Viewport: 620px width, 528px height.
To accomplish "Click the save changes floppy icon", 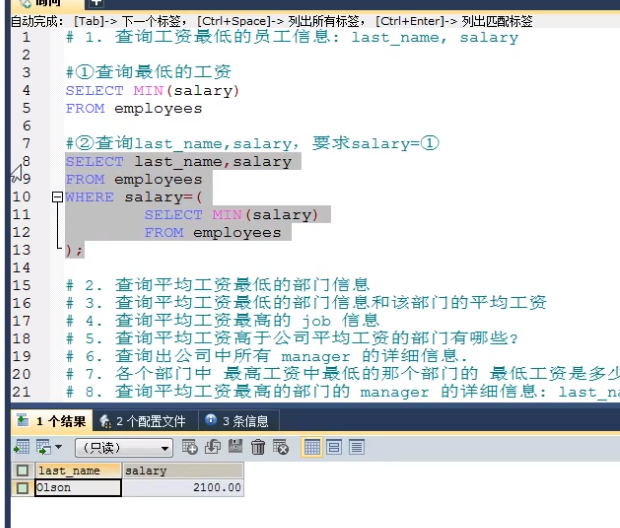I will [236, 447].
